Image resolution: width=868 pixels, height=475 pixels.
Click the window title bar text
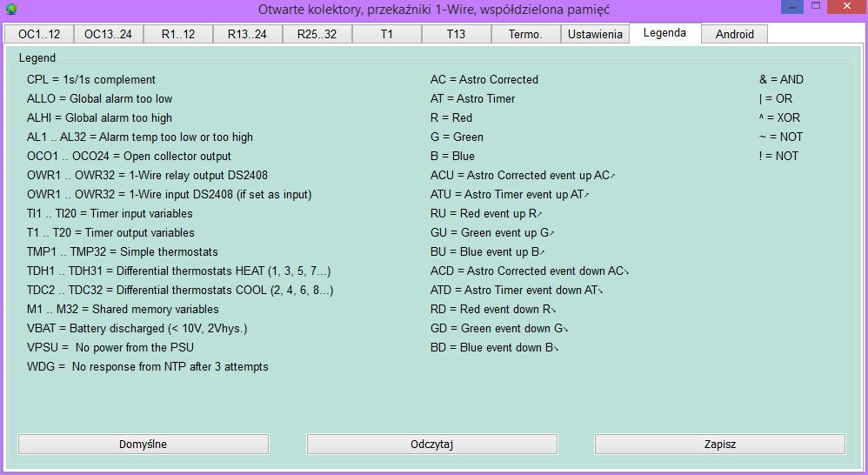[433, 10]
